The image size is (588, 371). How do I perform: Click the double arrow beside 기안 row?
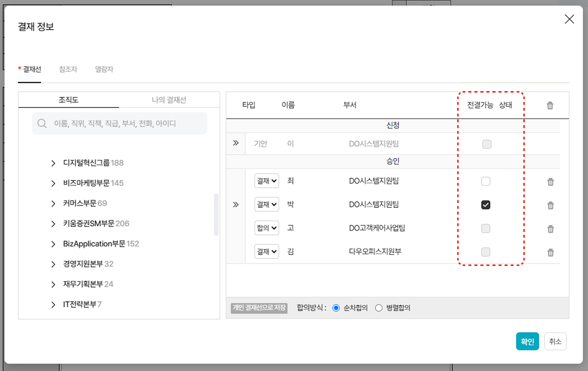[236, 143]
